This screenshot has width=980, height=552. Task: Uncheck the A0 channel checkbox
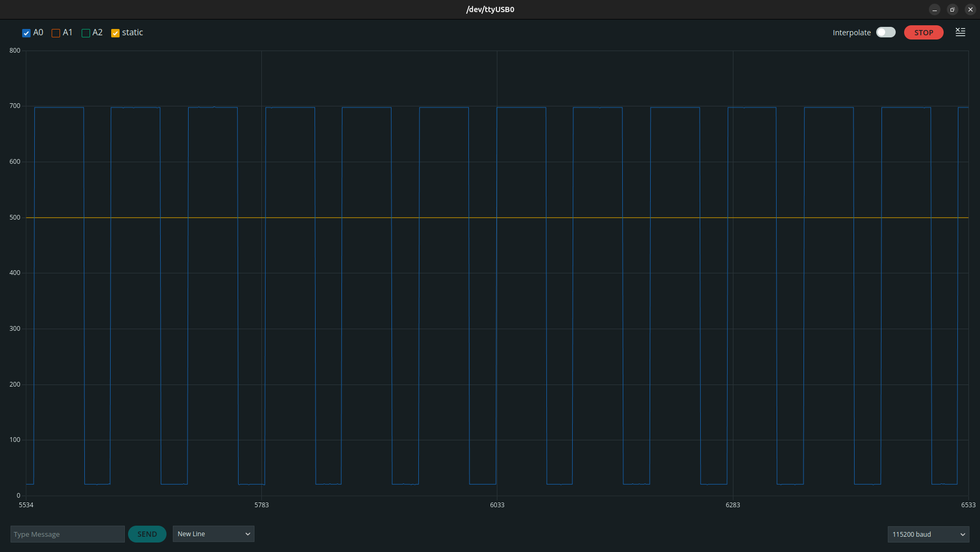coord(26,33)
